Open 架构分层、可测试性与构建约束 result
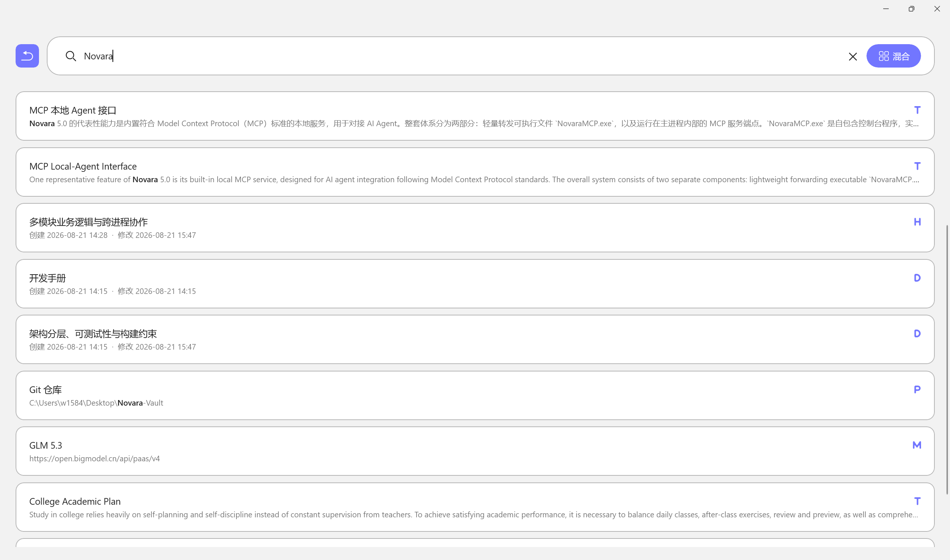The image size is (950, 560). 475,340
